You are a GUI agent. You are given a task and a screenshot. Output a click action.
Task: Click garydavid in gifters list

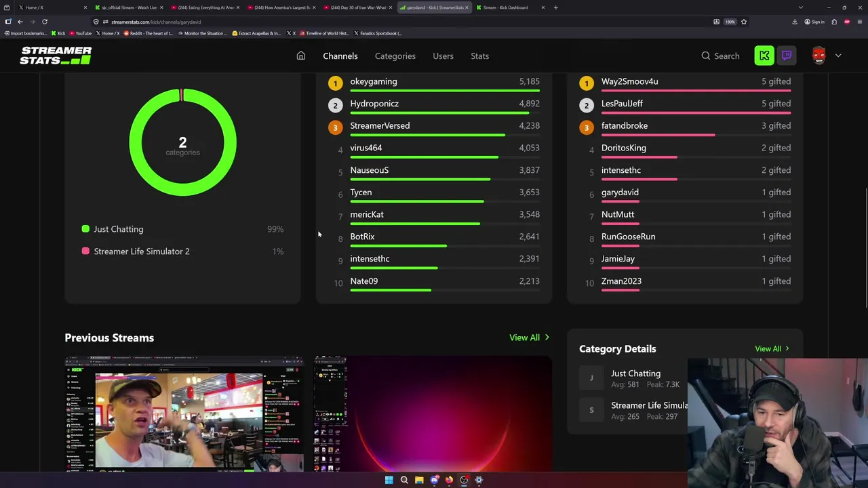pos(620,192)
